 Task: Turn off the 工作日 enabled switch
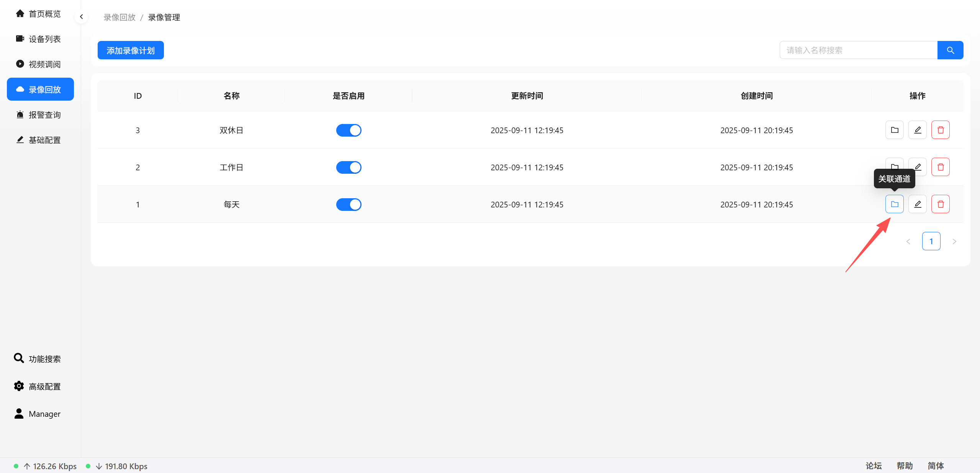pyautogui.click(x=348, y=167)
